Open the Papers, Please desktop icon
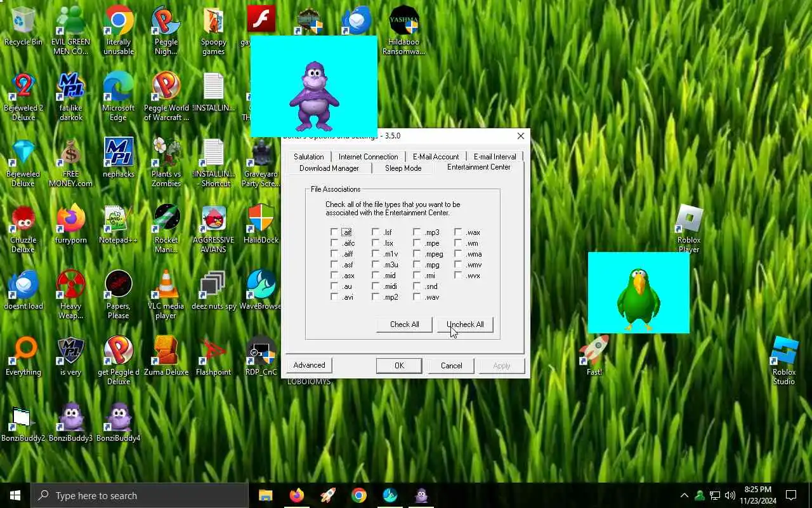812x508 pixels. [x=119, y=295]
